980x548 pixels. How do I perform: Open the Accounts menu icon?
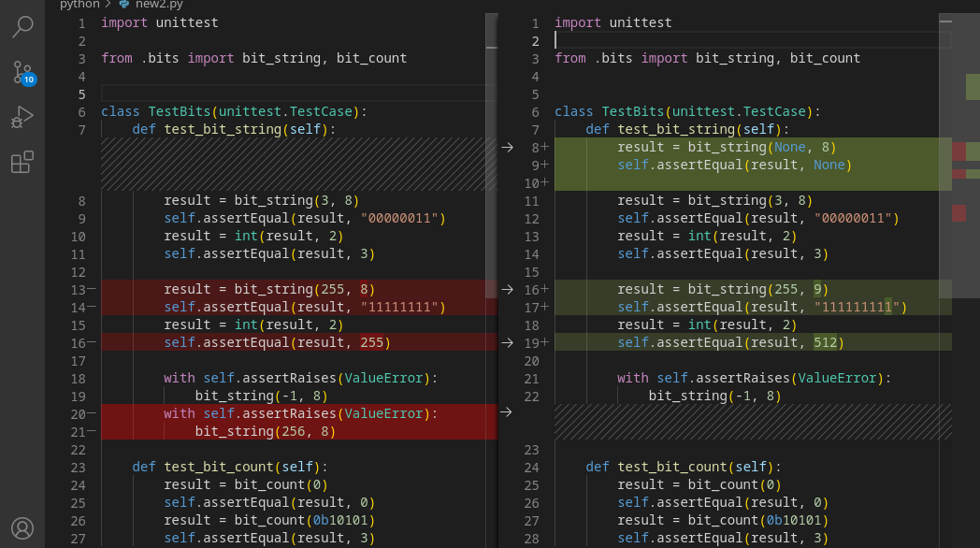coord(22,528)
